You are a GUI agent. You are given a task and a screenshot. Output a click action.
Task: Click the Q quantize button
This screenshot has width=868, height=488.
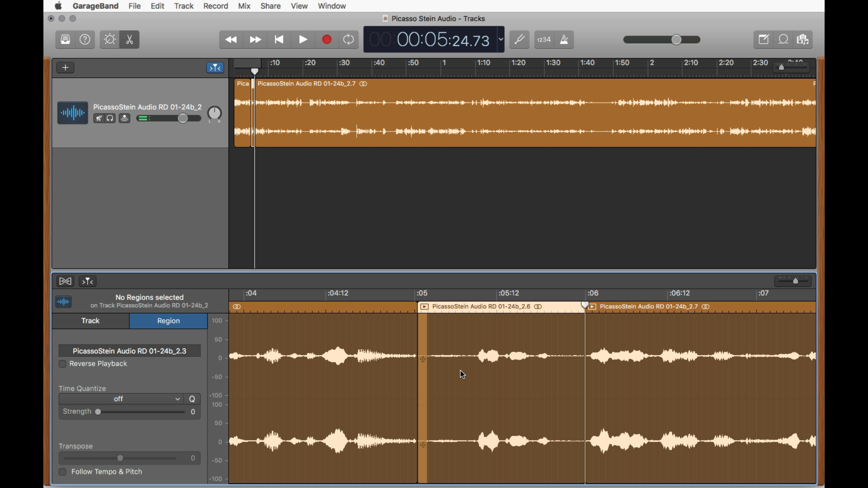192,399
